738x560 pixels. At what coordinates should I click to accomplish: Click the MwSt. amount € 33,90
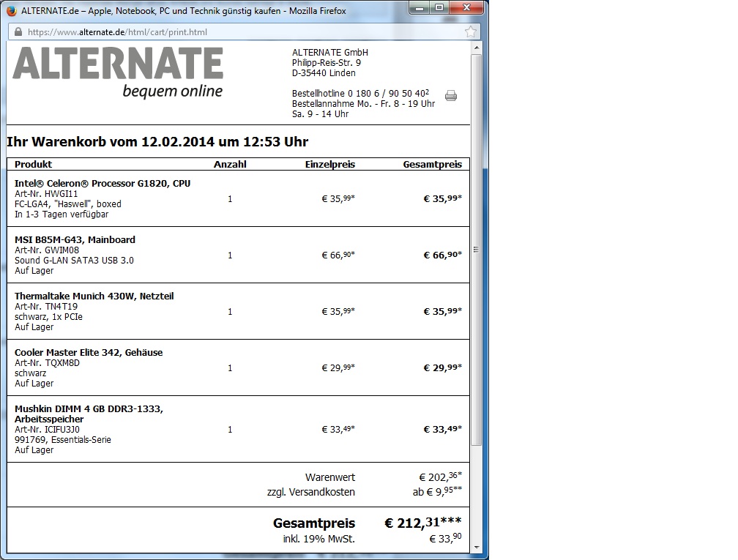pos(445,538)
